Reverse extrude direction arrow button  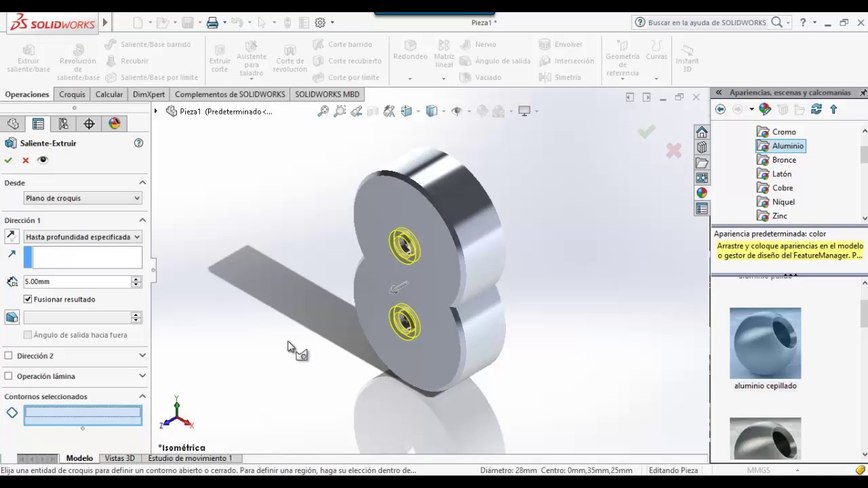12,237
